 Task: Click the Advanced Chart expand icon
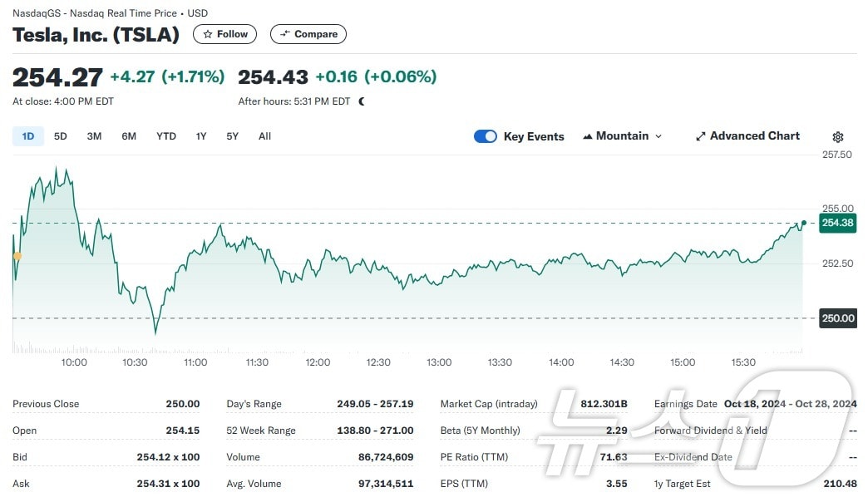click(700, 136)
